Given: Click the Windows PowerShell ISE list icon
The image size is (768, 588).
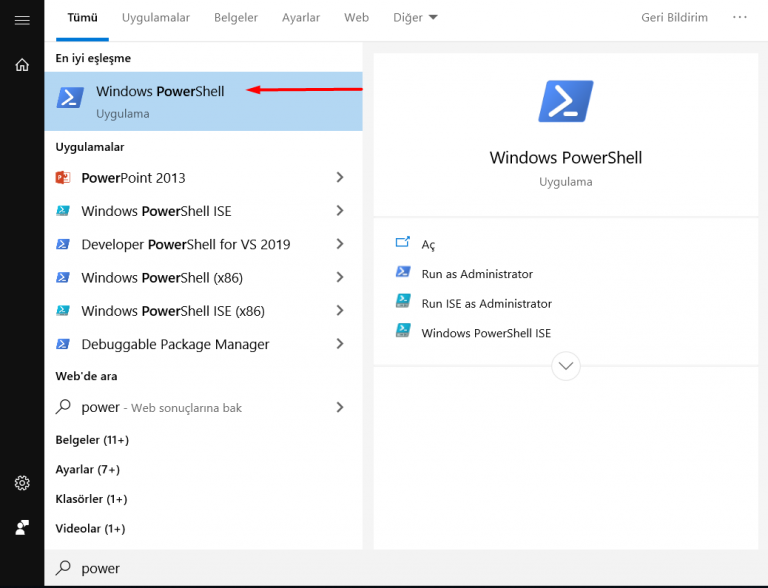Looking at the screenshot, I should (x=63, y=211).
